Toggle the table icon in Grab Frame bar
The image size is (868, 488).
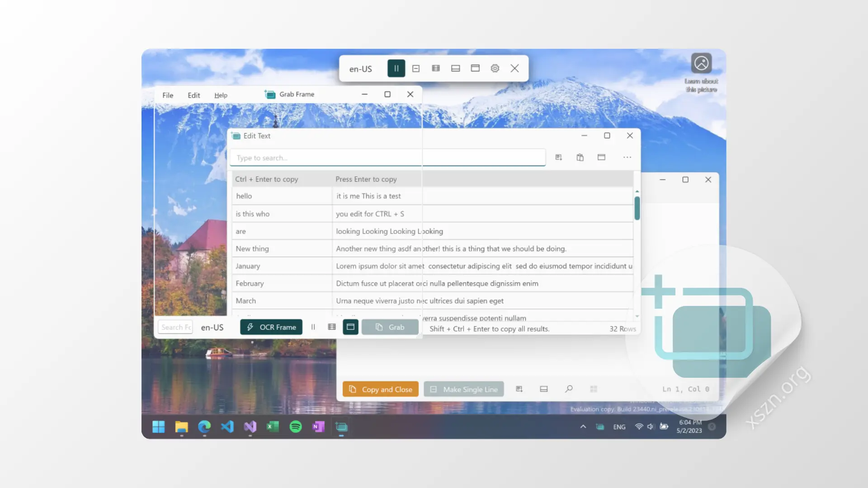[x=332, y=327]
